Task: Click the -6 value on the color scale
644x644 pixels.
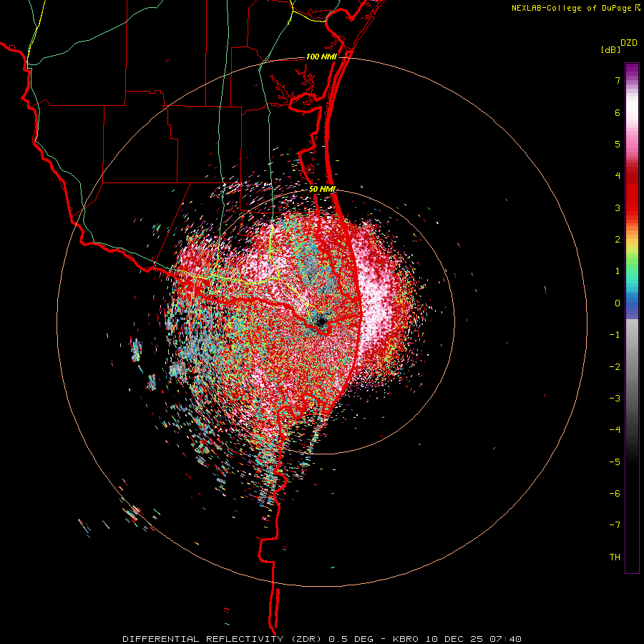Action: click(x=615, y=494)
